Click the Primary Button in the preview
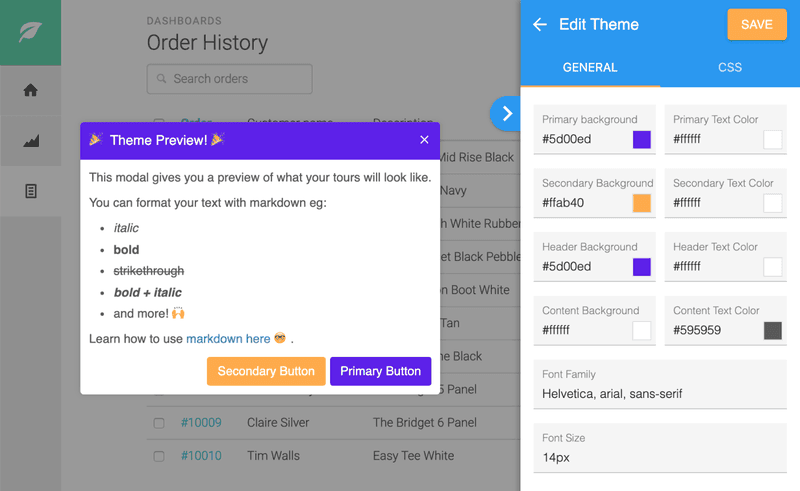The image size is (800, 491). (381, 371)
